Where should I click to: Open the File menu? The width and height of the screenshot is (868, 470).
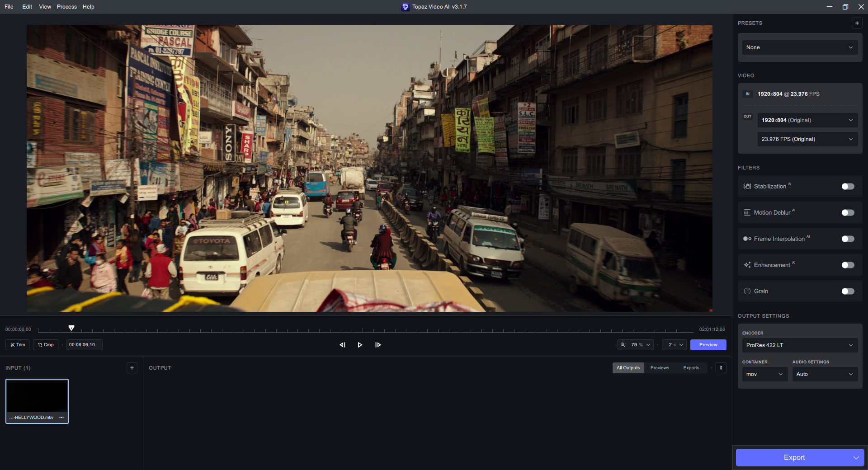pos(9,7)
